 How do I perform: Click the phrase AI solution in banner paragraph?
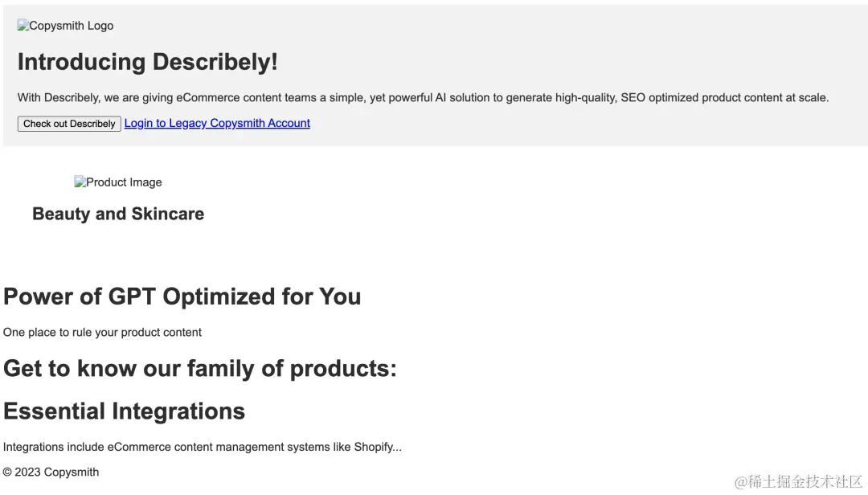pyautogui.click(x=462, y=98)
